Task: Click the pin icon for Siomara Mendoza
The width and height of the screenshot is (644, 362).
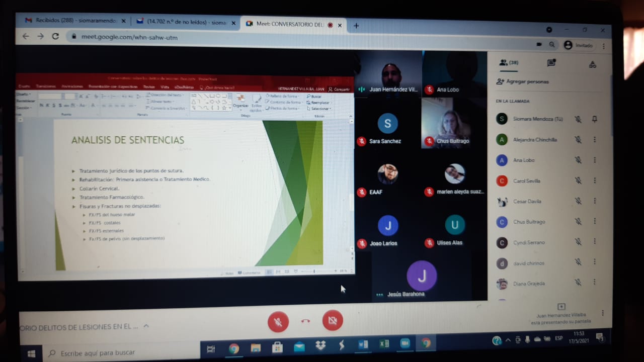Action: (x=594, y=119)
